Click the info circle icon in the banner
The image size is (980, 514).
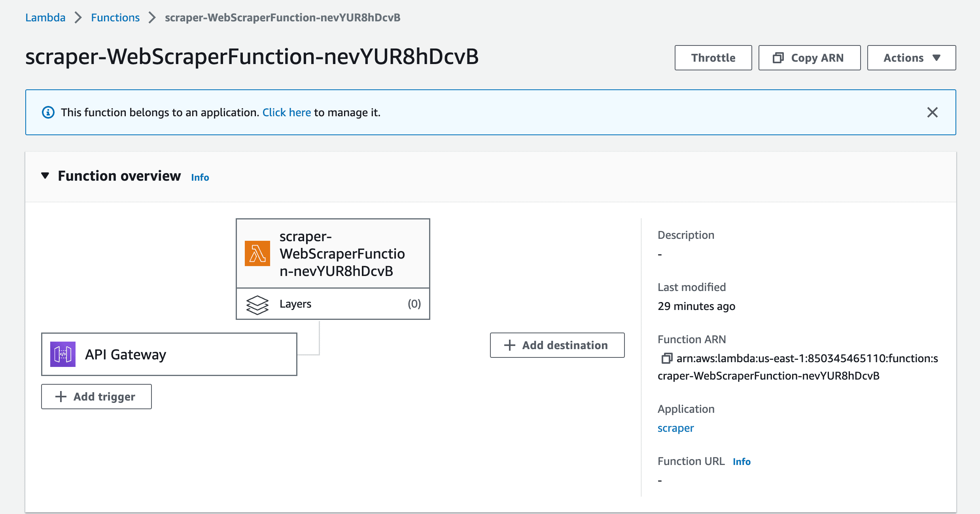[48, 112]
